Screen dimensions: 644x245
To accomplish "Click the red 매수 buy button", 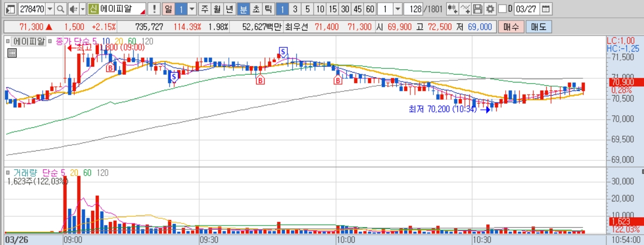I will tap(510, 27).
